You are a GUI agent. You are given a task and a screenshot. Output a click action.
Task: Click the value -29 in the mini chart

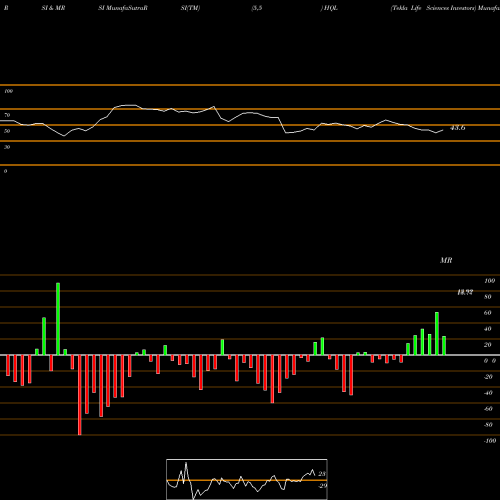[x=323, y=486]
